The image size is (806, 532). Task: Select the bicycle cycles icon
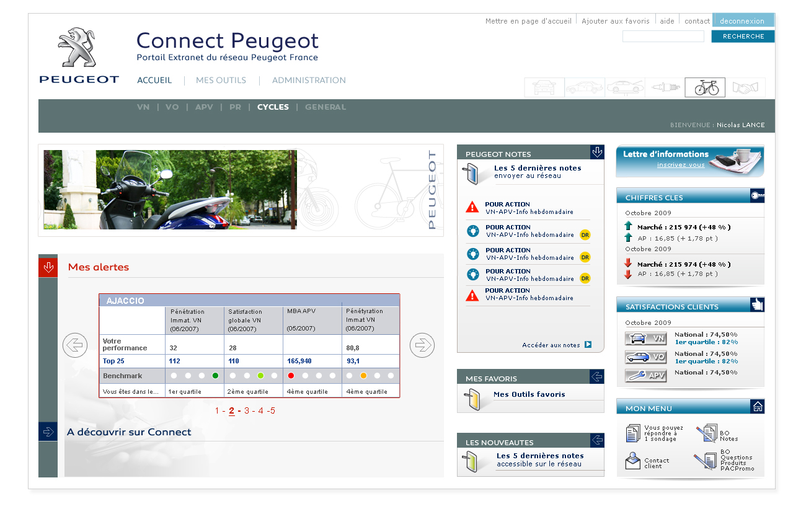pyautogui.click(x=705, y=87)
